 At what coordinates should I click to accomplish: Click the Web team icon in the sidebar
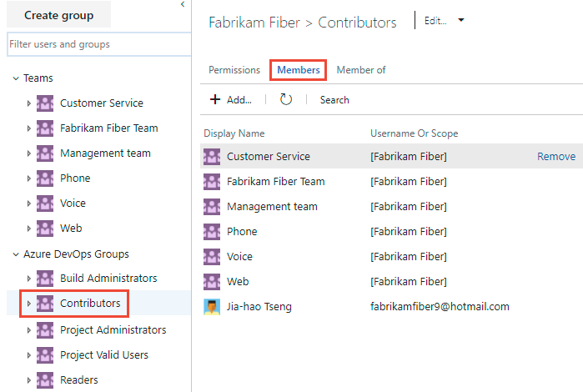click(x=45, y=229)
